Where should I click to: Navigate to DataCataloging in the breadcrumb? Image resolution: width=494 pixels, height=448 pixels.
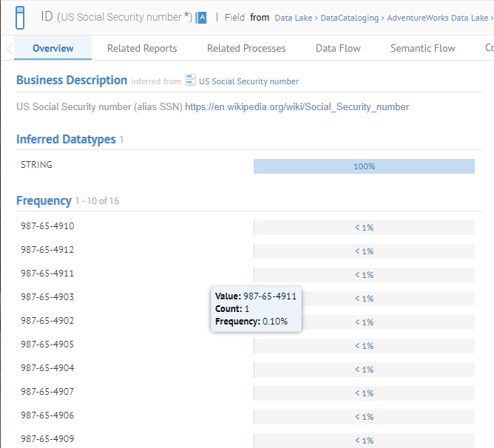350,17
